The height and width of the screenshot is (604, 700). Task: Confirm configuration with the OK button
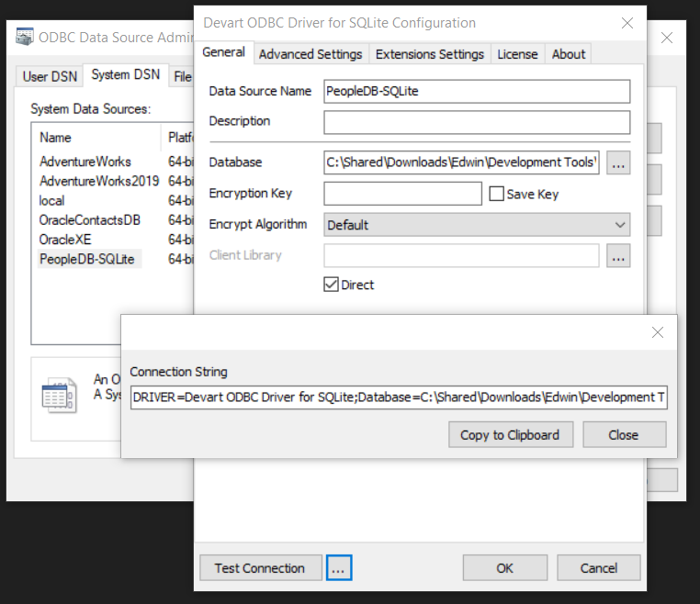click(505, 568)
